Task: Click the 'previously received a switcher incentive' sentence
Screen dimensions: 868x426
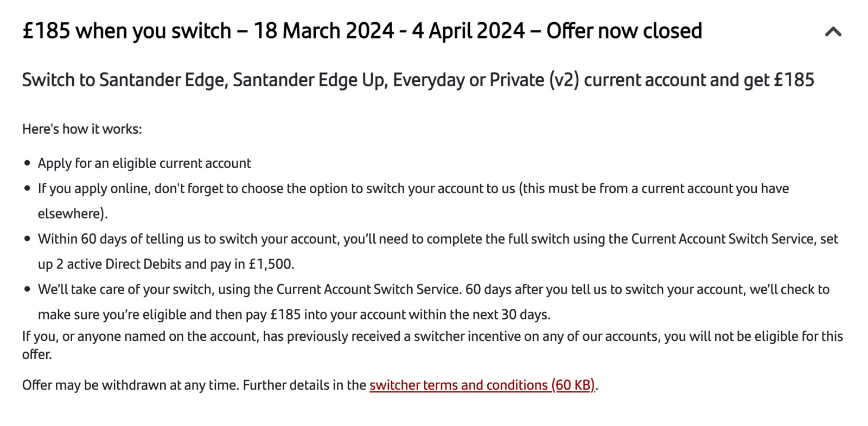Action: pyautogui.click(x=432, y=345)
